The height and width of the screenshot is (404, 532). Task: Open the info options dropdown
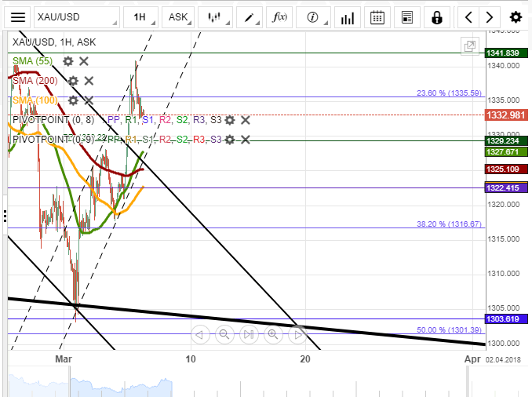click(x=314, y=17)
